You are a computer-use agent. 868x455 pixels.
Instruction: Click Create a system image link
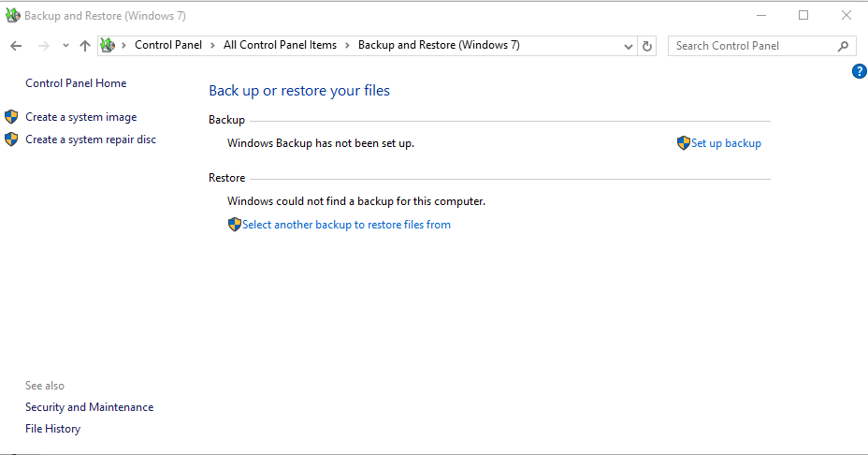click(x=80, y=117)
